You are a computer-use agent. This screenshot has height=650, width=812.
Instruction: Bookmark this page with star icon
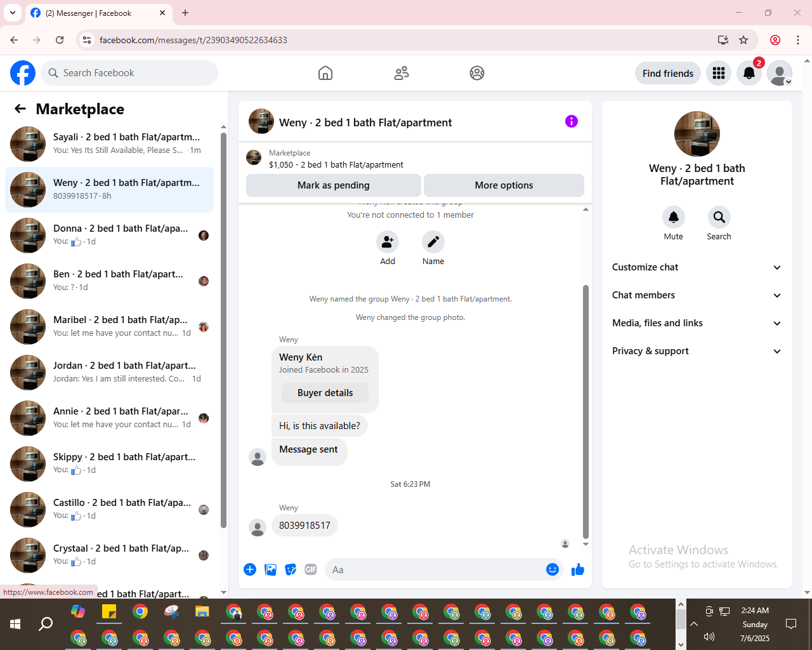(743, 40)
